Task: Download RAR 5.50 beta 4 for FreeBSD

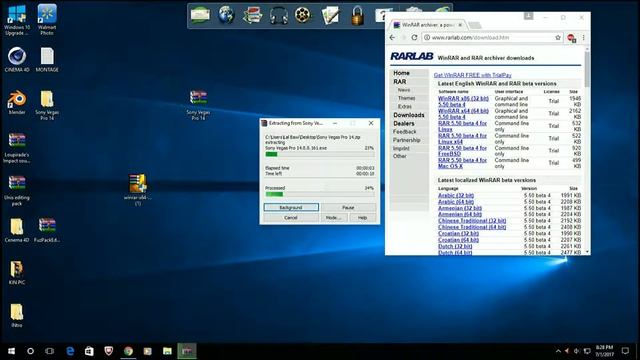Action: coord(462,151)
